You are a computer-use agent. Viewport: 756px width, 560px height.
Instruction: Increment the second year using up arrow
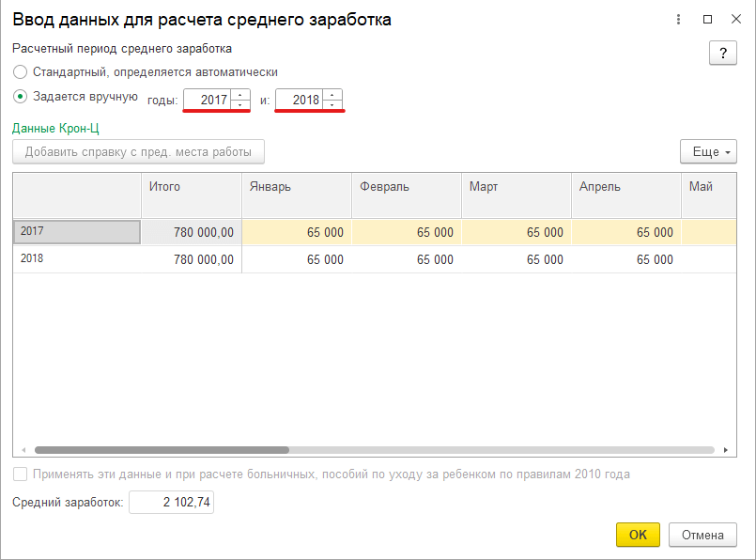[x=332, y=94]
